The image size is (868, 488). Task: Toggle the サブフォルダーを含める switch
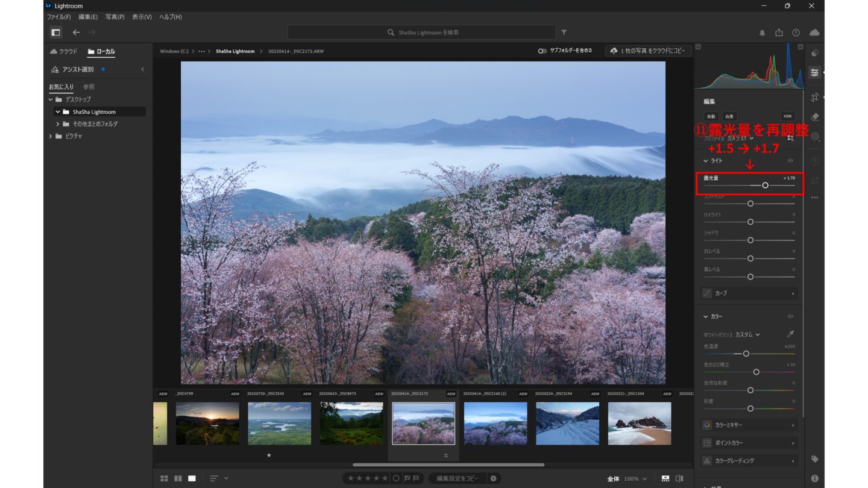(x=542, y=51)
